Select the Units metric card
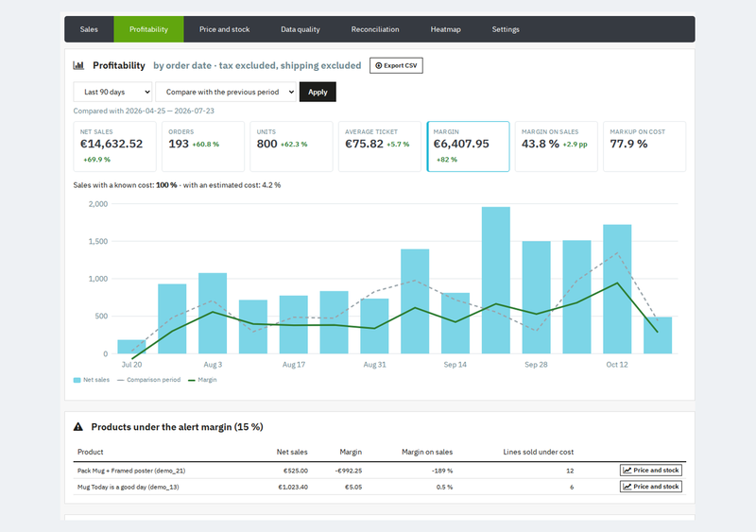The width and height of the screenshot is (756, 532). [x=291, y=146]
